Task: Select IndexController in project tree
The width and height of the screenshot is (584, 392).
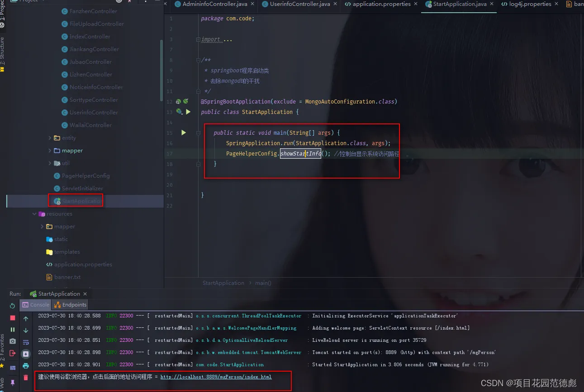Action: click(86, 37)
